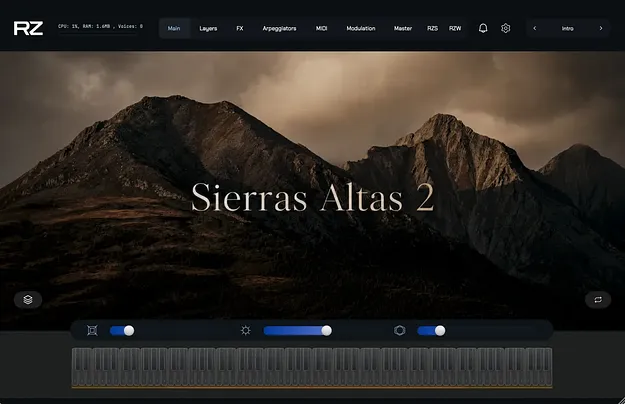Open the RZW tab
The image size is (625, 404).
[455, 28]
